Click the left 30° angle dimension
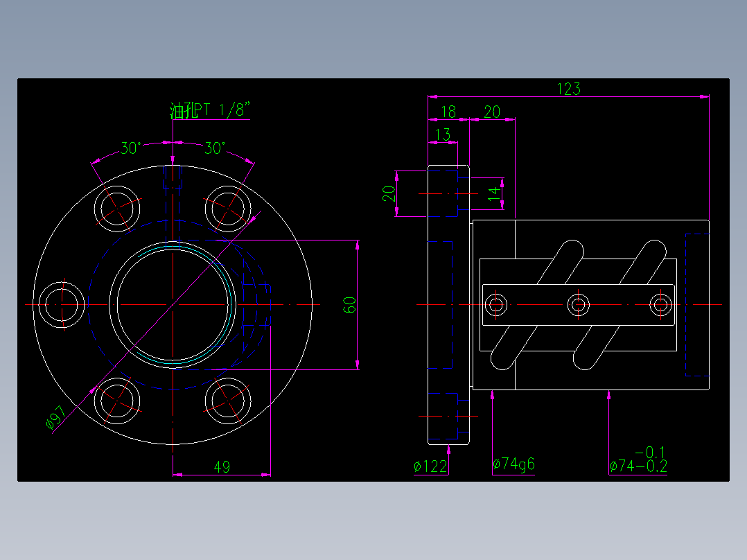 (x=130, y=148)
